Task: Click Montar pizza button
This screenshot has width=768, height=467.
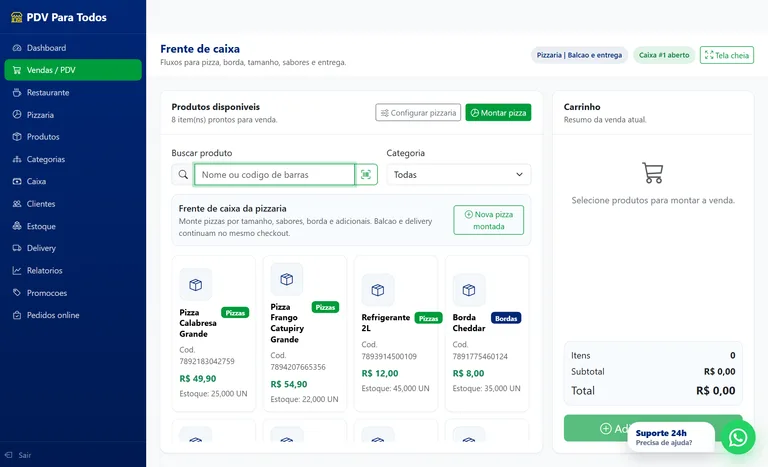Action: point(498,113)
